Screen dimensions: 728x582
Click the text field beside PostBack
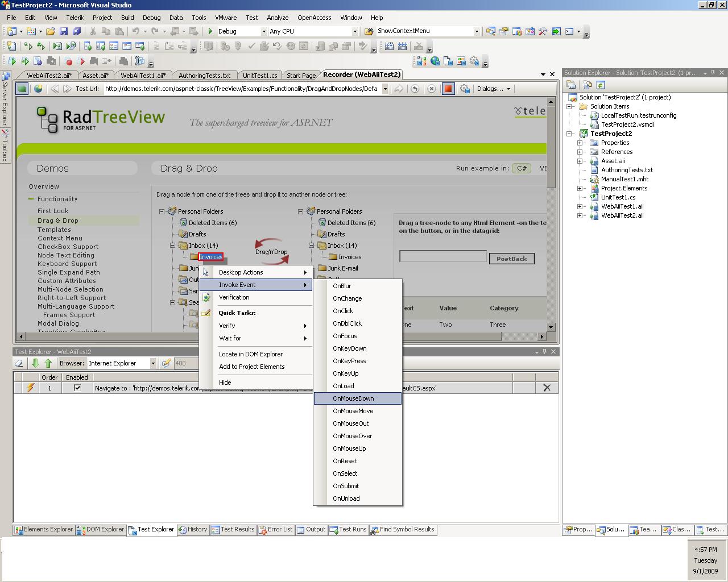(x=443, y=256)
